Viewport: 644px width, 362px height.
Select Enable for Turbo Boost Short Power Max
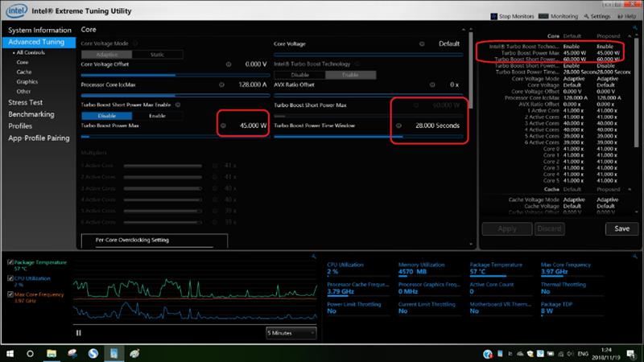click(157, 116)
